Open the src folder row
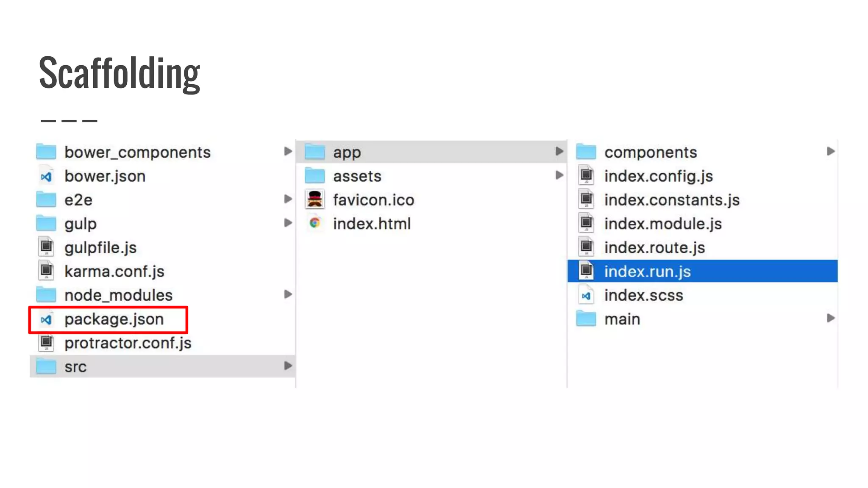 tap(75, 366)
